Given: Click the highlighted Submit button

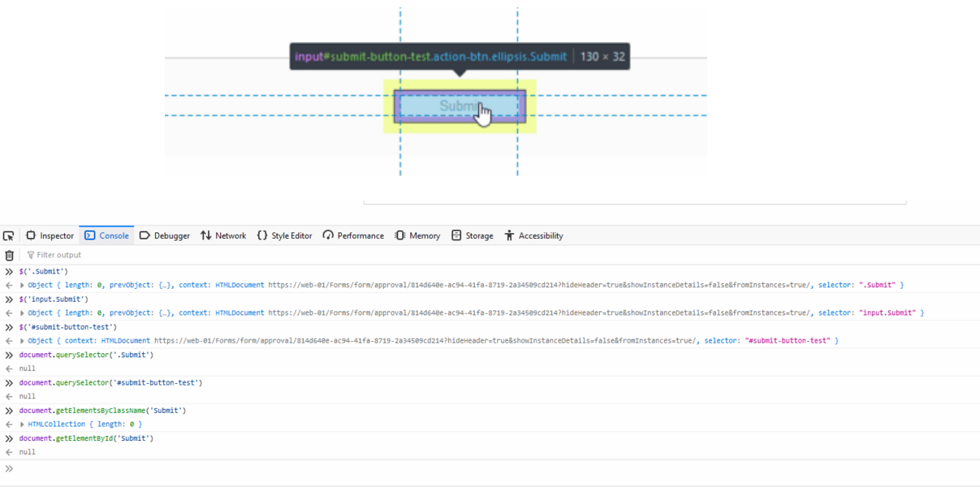Looking at the screenshot, I should pos(460,106).
